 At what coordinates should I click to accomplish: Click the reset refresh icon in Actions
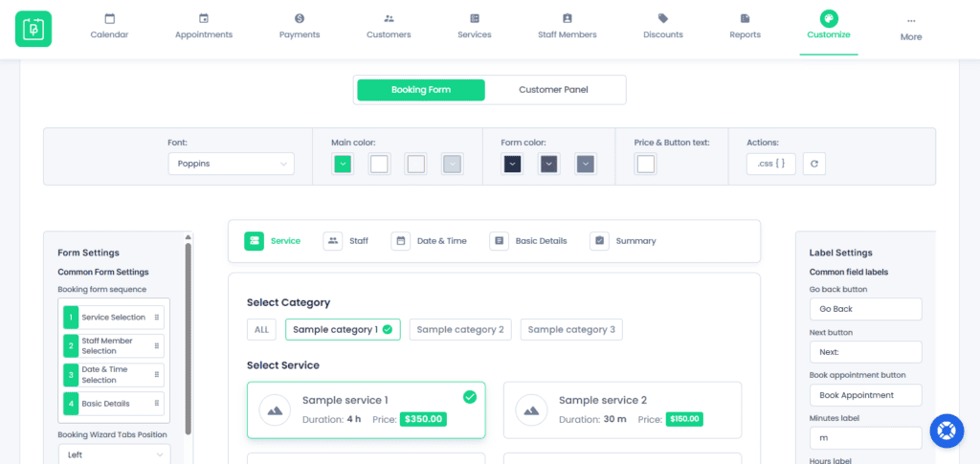point(814,164)
